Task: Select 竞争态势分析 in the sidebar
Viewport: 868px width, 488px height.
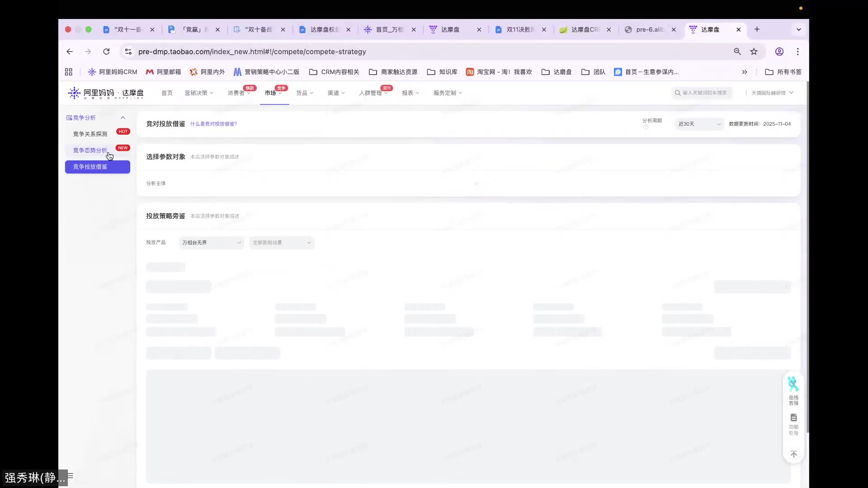Action: pyautogui.click(x=90, y=150)
